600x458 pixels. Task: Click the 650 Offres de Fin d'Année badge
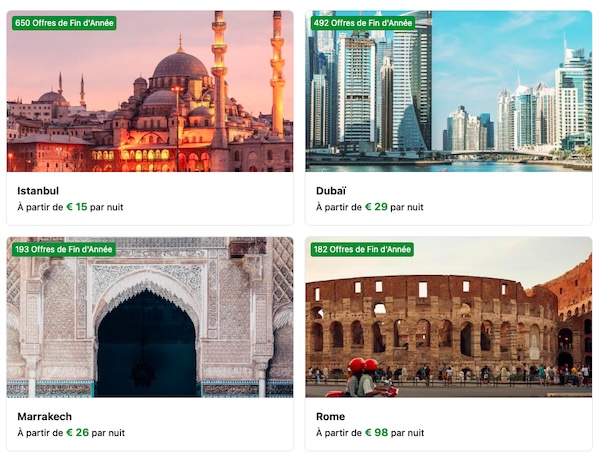pyautogui.click(x=64, y=23)
